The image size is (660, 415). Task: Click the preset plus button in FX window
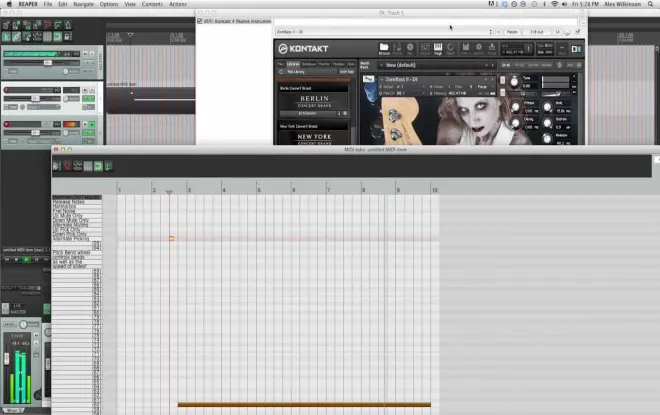498,32
